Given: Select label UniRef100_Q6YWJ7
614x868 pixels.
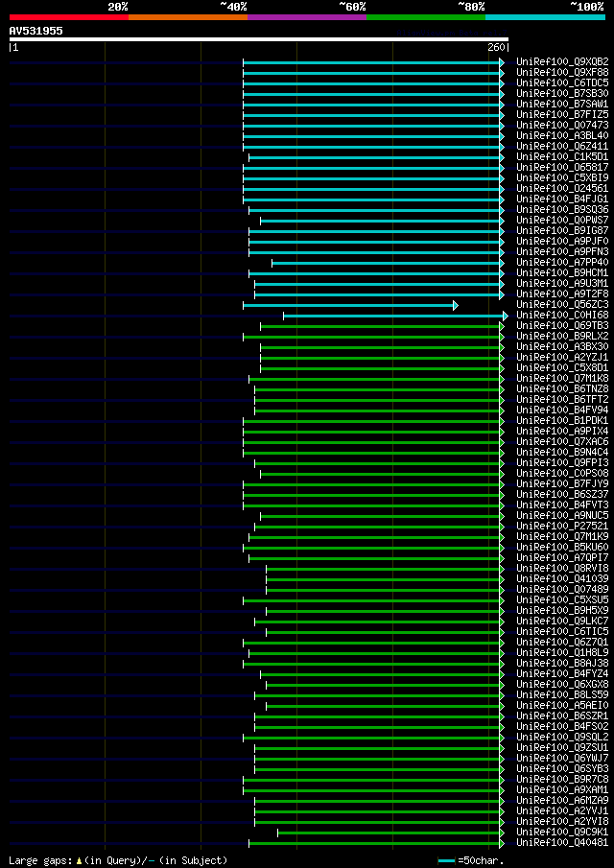Looking at the screenshot, I should pyautogui.click(x=562, y=759).
